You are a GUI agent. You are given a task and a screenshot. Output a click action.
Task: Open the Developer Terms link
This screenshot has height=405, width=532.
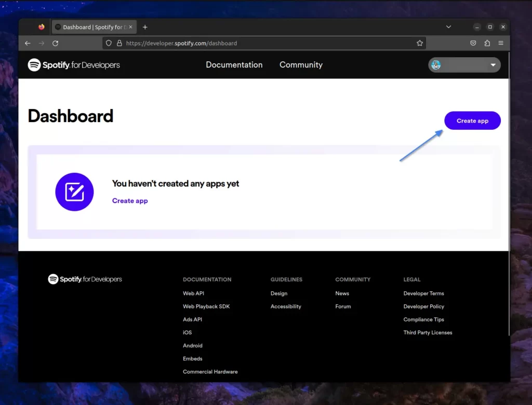point(424,293)
